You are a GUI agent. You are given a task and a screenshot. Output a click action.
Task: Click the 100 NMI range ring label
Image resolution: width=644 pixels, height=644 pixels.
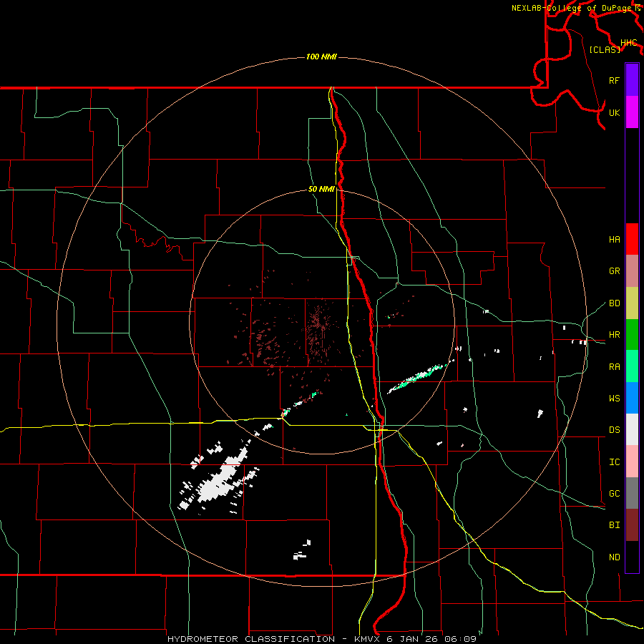coord(321,57)
